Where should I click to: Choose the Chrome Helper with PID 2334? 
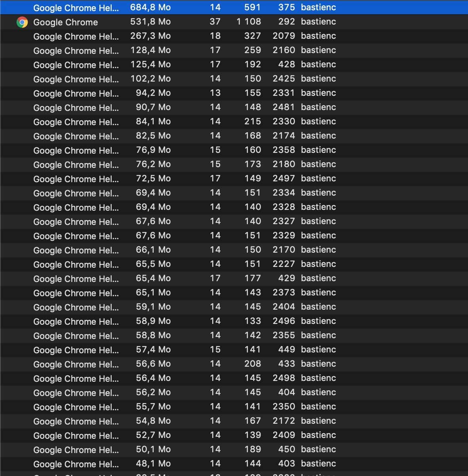point(76,193)
